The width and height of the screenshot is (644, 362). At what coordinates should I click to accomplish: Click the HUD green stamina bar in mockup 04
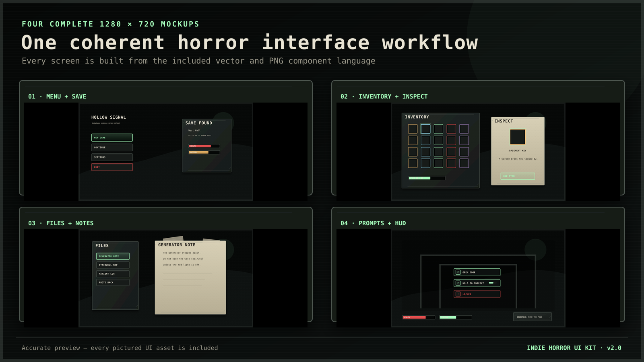coord(456,317)
